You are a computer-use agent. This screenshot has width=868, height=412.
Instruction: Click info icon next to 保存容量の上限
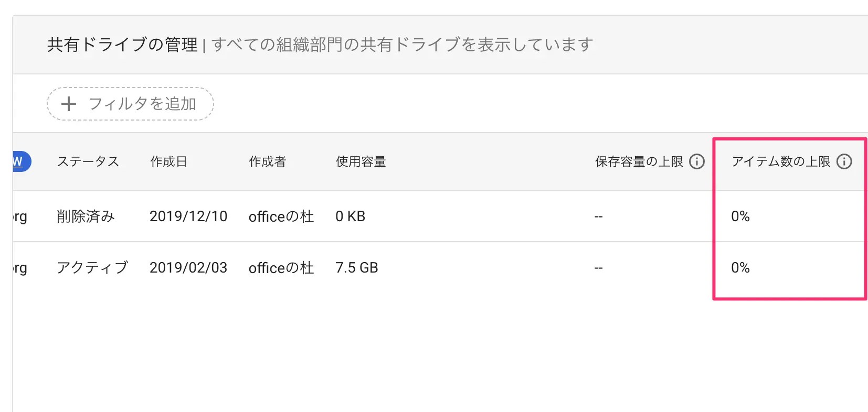click(x=696, y=161)
